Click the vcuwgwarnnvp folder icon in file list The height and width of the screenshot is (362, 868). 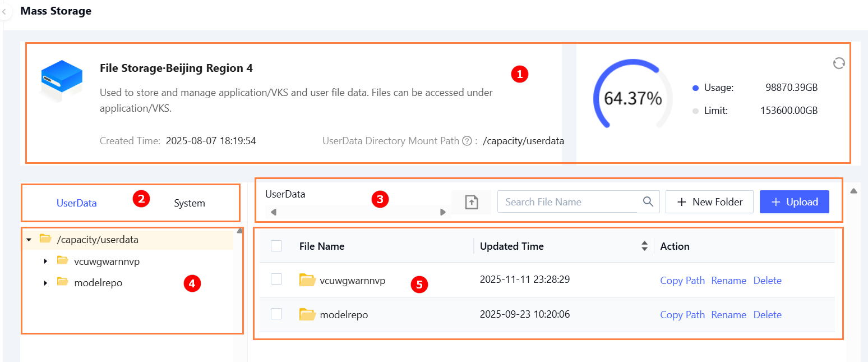click(307, 280)
